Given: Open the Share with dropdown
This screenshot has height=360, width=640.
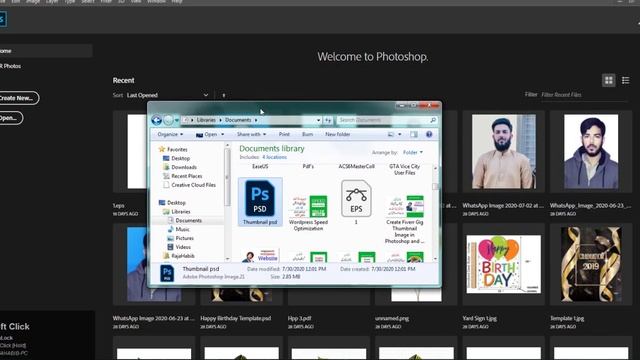Looking at the screenshot, I should (x=251, y=134).
